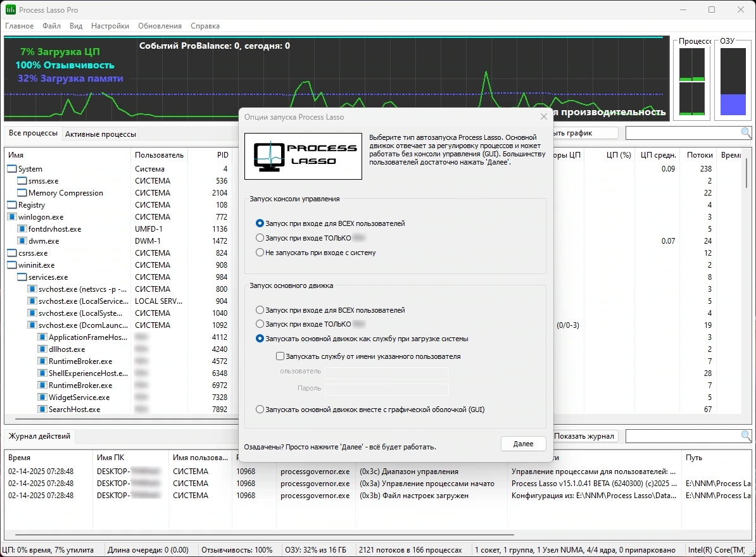Image resolution: width=756 pixels, height=557 pixels.
Task: Click the action log horizontal scrollbar
Action: point(264,535)
